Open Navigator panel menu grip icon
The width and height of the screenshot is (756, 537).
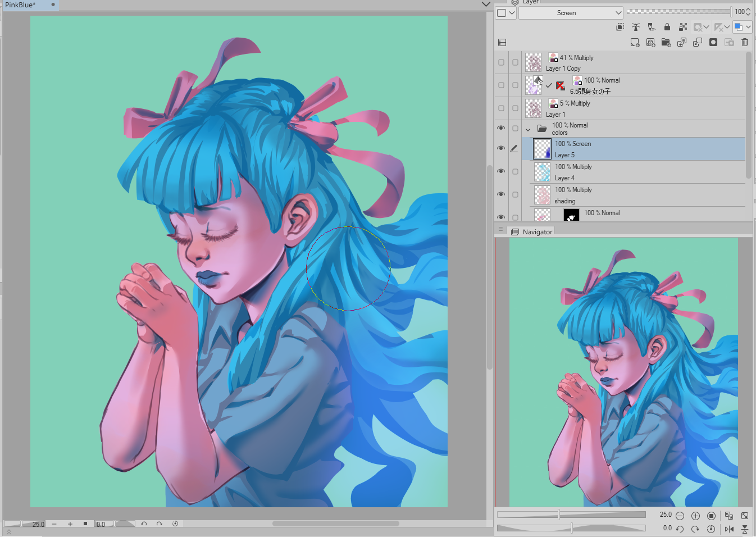click(x=500, y=229)
